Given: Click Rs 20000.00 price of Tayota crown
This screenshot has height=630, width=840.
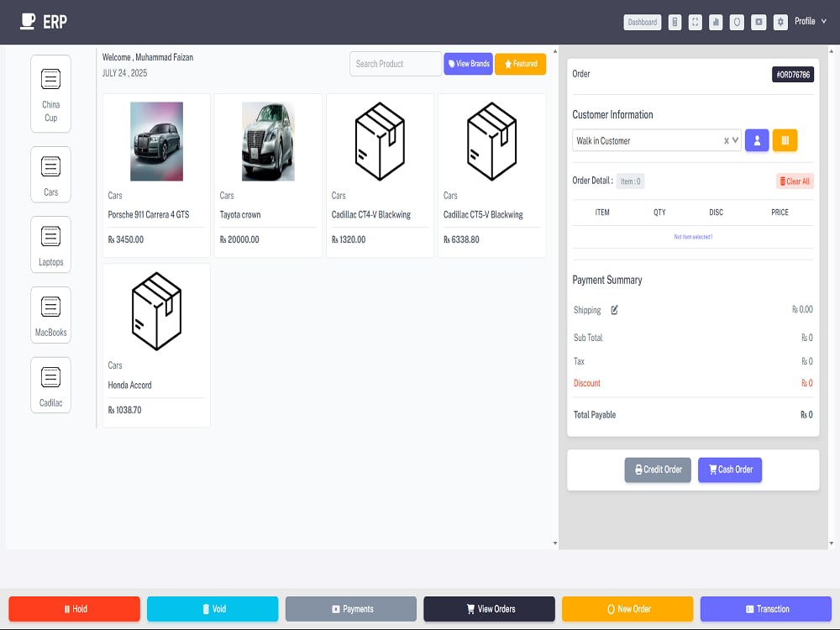Looking at the screenshot, I should tap(239, 239).
